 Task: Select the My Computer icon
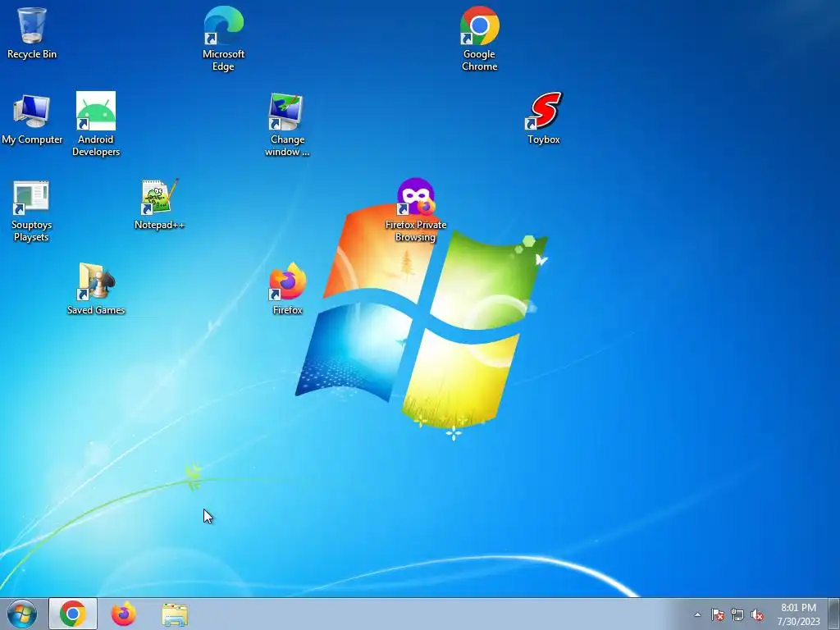click(32, 119)
